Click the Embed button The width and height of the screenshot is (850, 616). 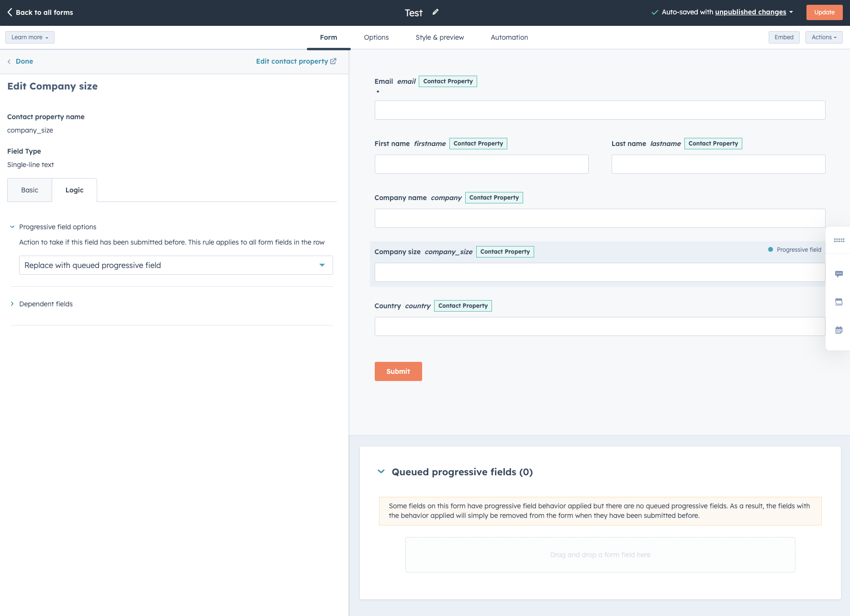click(x=784, y=37)
